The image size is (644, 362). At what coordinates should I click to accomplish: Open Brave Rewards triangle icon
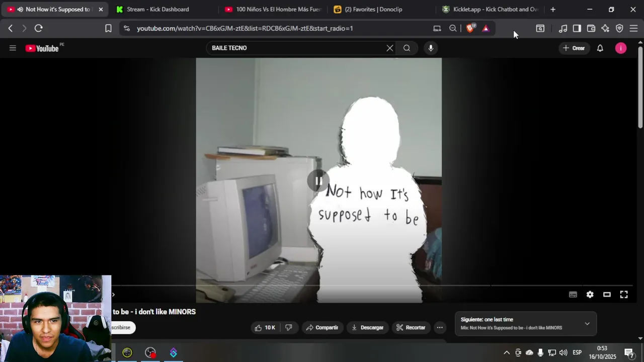tap(486, 29)
